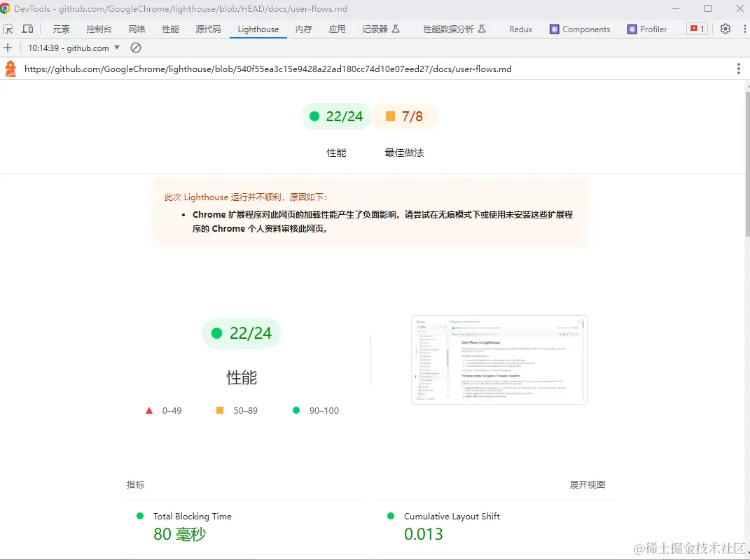
Task: Open the page screenshot thumbnail
Action: pos(499,360)
